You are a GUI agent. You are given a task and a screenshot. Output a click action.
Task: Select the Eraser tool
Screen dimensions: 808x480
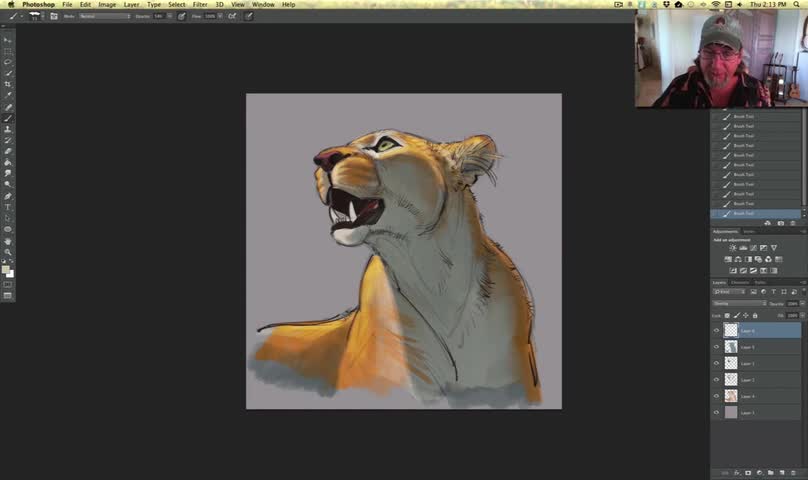coord(8,151)
